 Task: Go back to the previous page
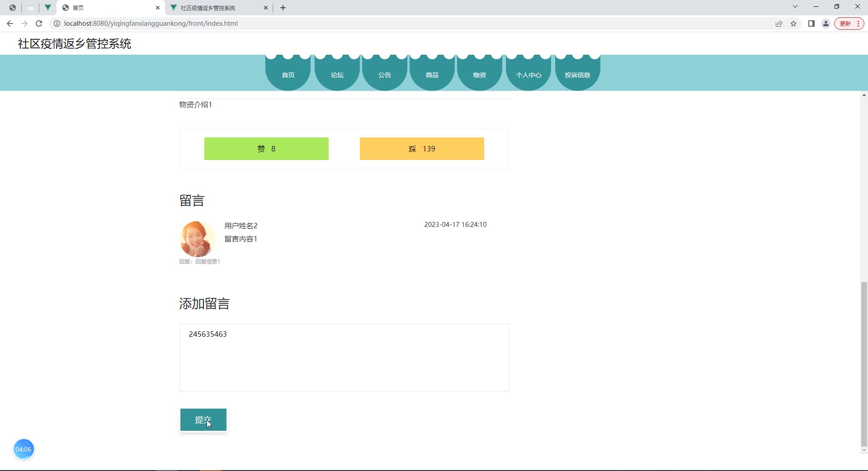10,24
